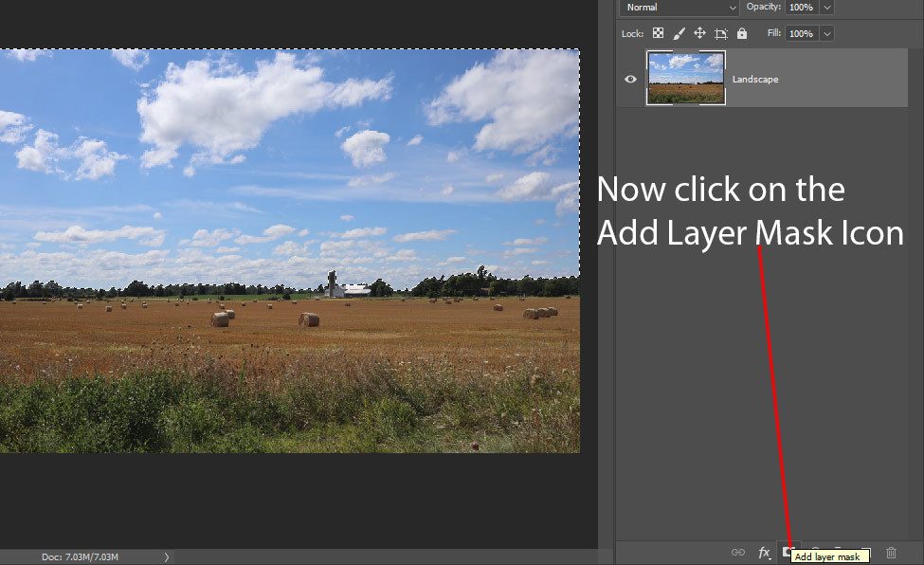The width and height of the screenshot is (924, 565).
Task: Lock layer position with move icon
Action: point(699,33)
